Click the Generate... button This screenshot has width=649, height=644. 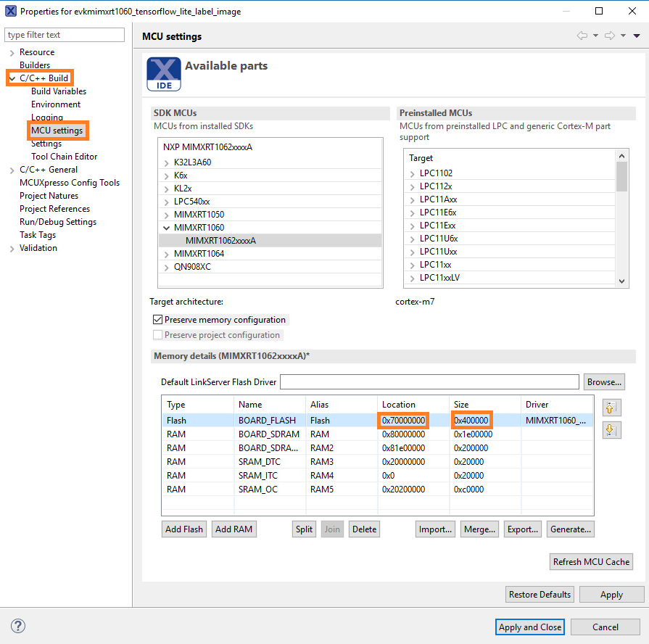[571, 529]
